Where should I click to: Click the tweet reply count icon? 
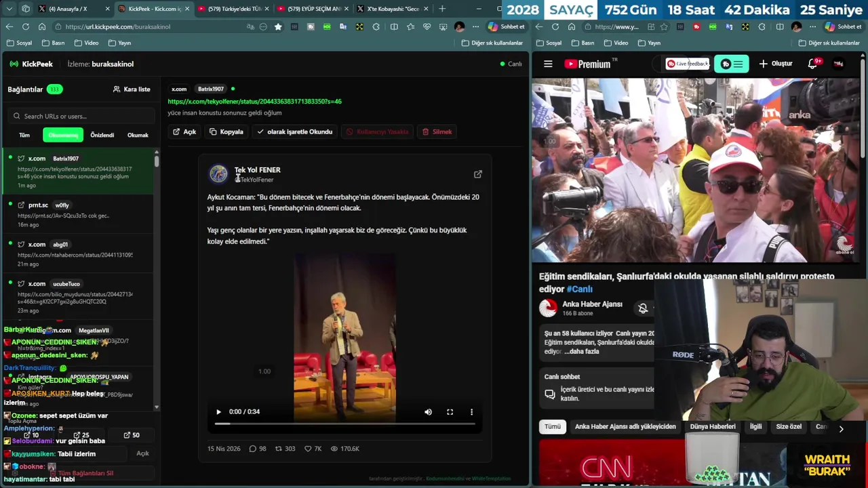253,449
